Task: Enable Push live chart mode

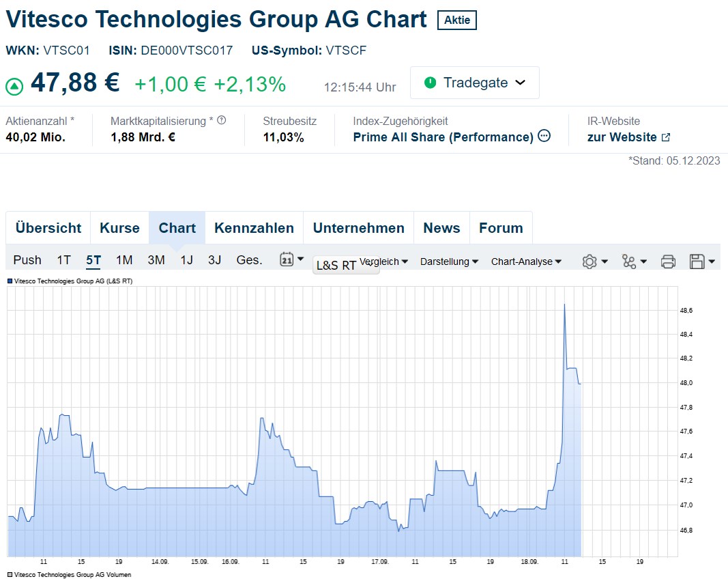Action: click(27, 260)
